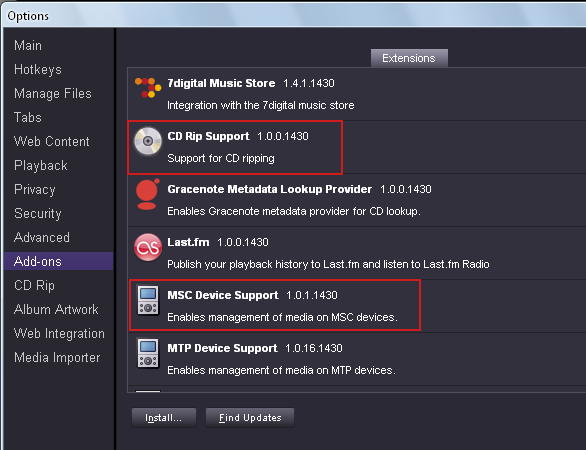Select the MTP Device Support player icon
The height and width of the screenshot is (450, 586).
coord(148,354)
